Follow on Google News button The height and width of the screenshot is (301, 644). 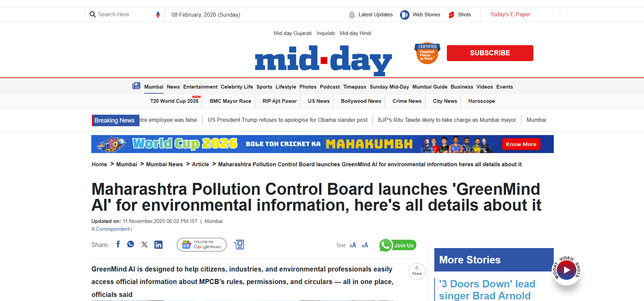[x=202, y=245]
